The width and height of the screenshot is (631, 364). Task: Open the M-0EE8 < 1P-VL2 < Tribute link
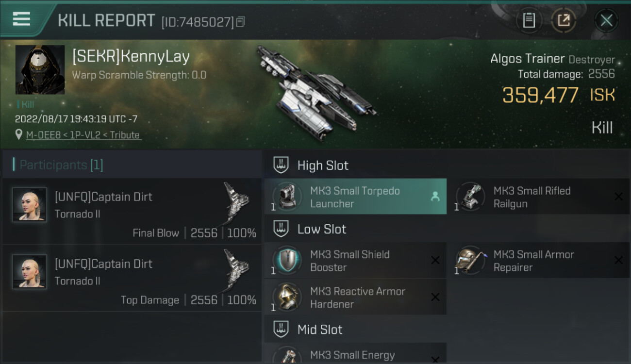pyautogui.click(x=83, y=135)
